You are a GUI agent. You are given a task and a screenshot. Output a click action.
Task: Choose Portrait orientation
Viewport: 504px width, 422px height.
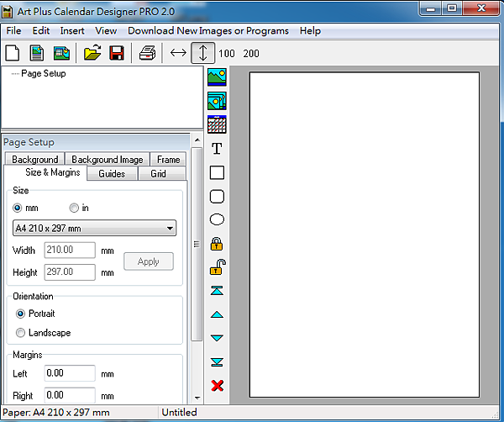pos(20,314)
